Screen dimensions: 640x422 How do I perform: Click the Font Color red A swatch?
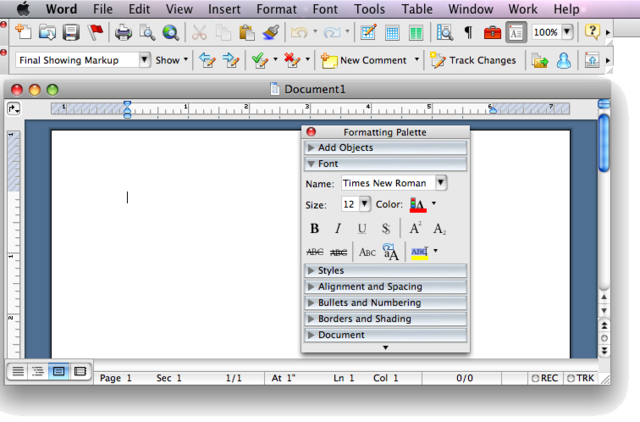[x=418, y=204]
